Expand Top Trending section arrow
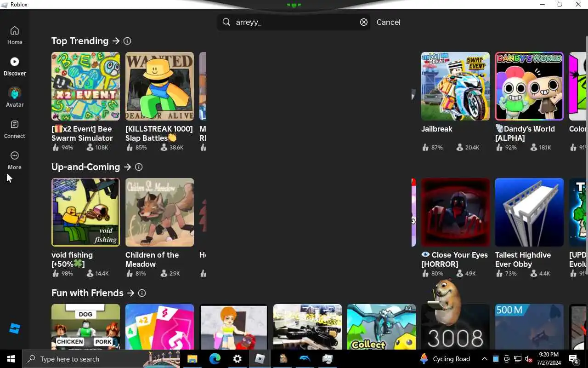588x368 pixels. [x=116, y=41]
